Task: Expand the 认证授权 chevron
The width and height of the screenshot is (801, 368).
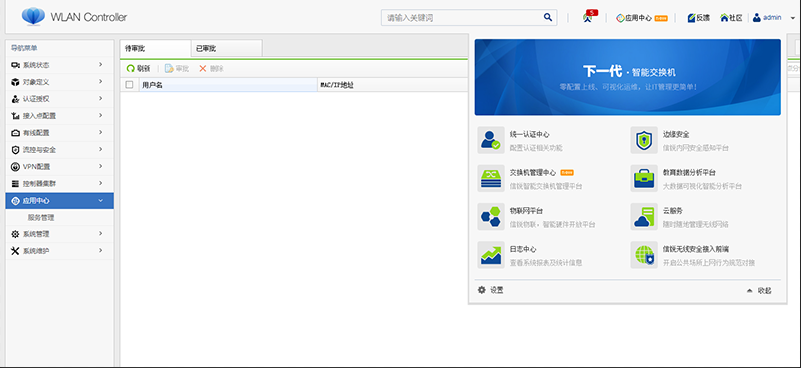Action: [x=101, y=98]
